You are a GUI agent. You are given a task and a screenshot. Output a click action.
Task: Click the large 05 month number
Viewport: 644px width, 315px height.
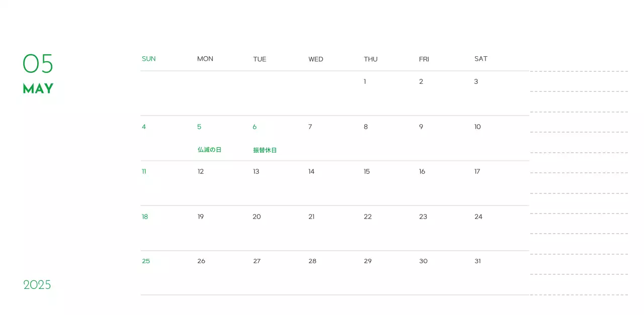click(38, 64)
